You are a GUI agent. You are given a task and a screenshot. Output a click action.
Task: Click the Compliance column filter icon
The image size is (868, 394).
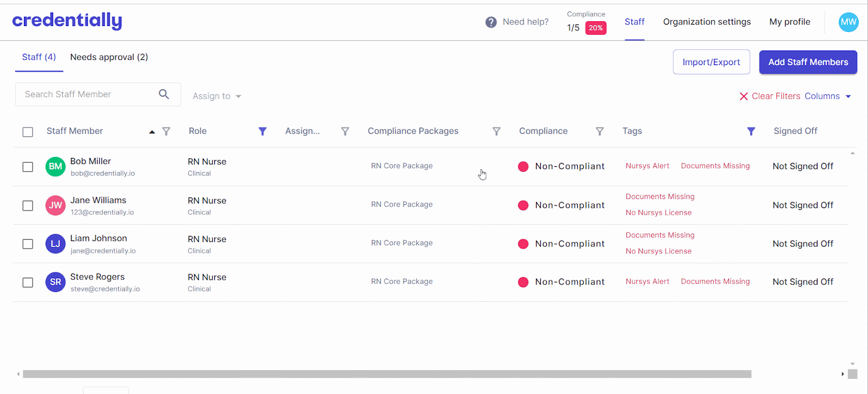599,131
